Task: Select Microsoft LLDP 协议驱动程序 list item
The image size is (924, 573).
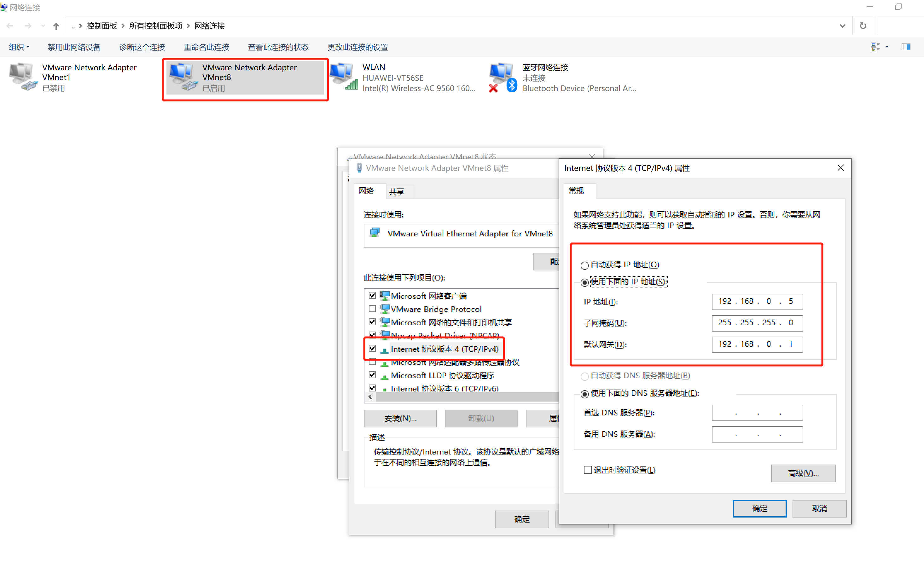Action: [x=442, y=375]
